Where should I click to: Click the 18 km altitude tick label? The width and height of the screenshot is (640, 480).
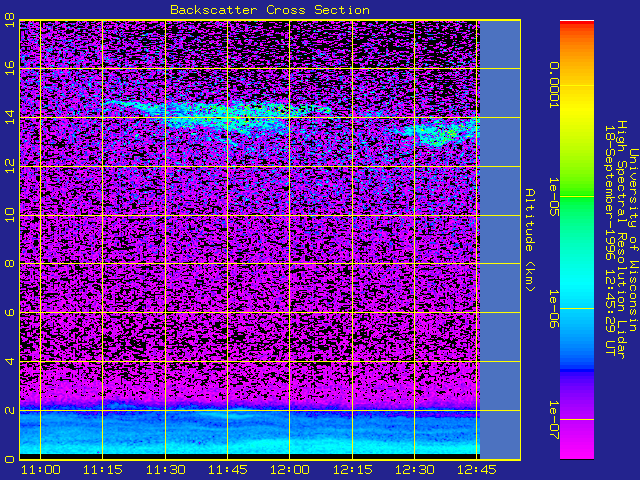point(10,20)
